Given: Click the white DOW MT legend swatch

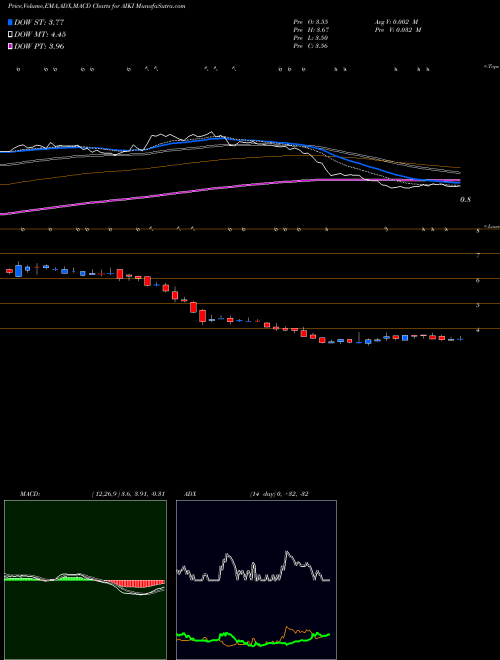Looking at the screenshot, I should click(x=10, y=35).
